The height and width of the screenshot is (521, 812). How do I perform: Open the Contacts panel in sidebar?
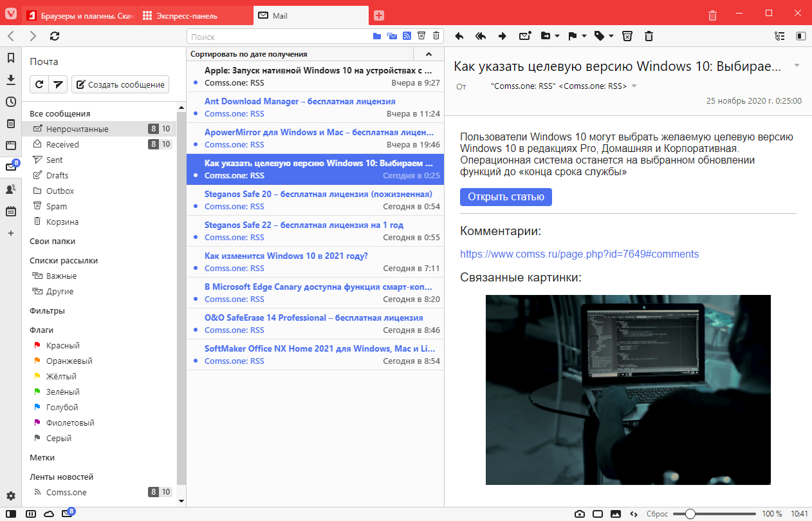coord(11,189)
